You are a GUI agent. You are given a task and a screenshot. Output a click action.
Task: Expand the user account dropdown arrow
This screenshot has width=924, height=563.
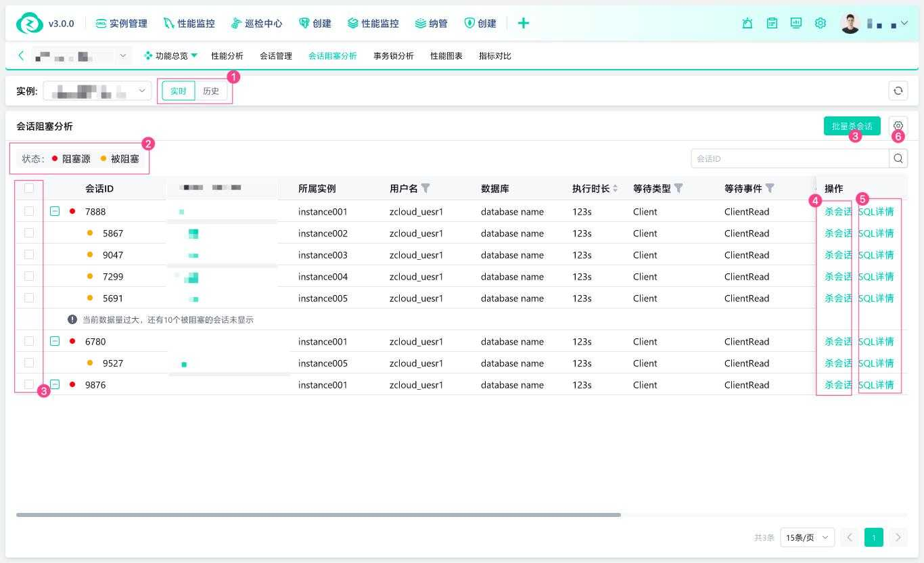tap(904, 23)
